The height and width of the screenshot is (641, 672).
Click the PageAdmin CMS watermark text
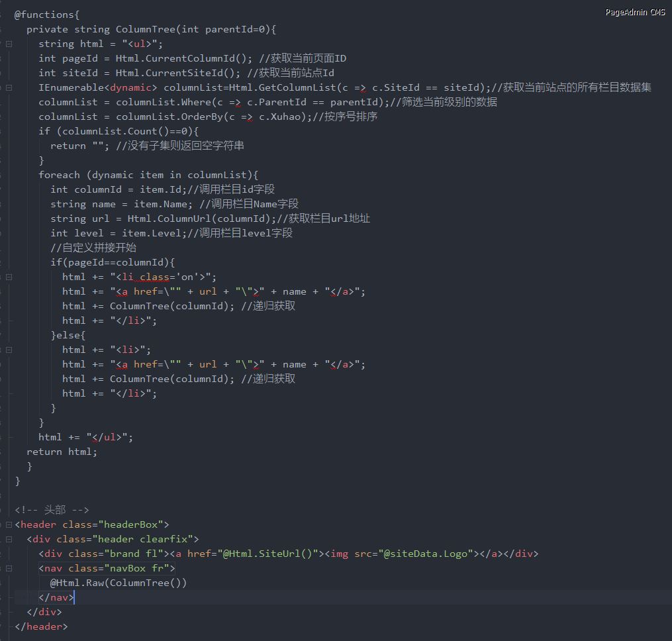coord(634,13)
